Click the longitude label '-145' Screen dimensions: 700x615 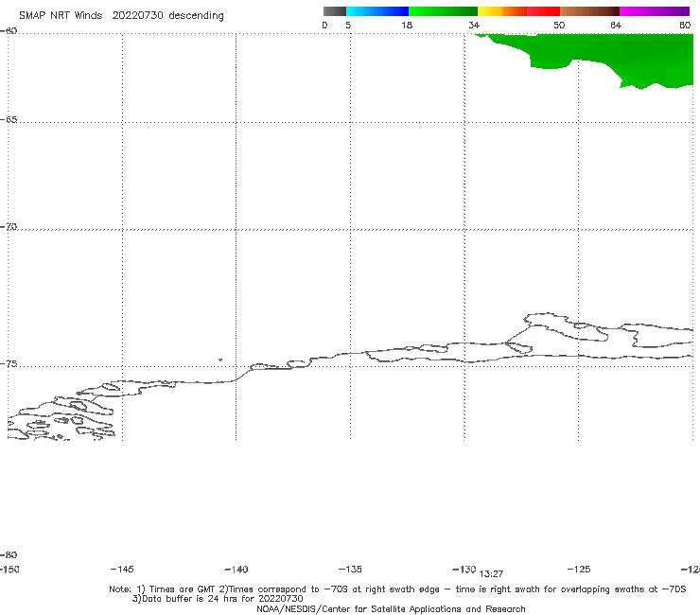click(122, 570)
